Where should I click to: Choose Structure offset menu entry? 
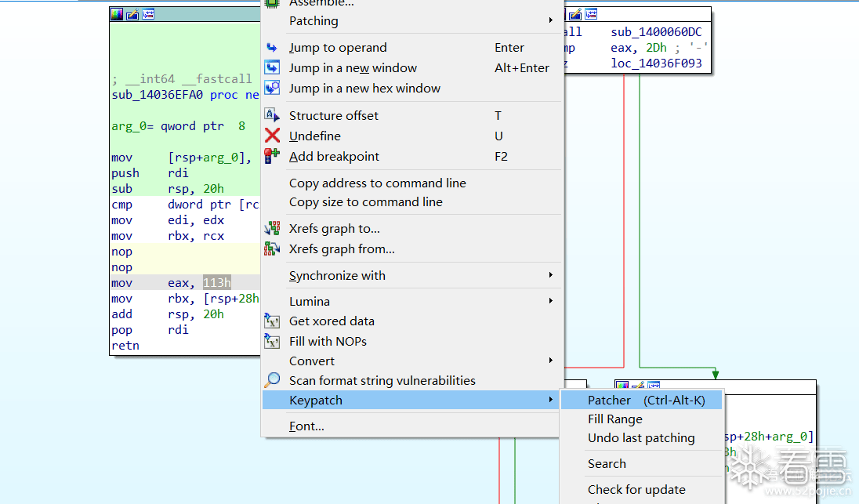(x=412, y=115)
